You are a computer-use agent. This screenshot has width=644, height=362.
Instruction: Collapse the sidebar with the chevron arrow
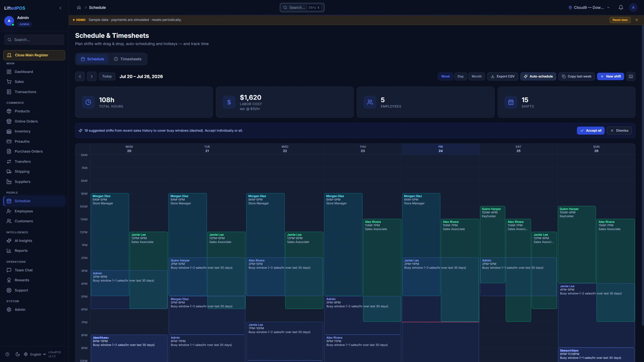60,8
